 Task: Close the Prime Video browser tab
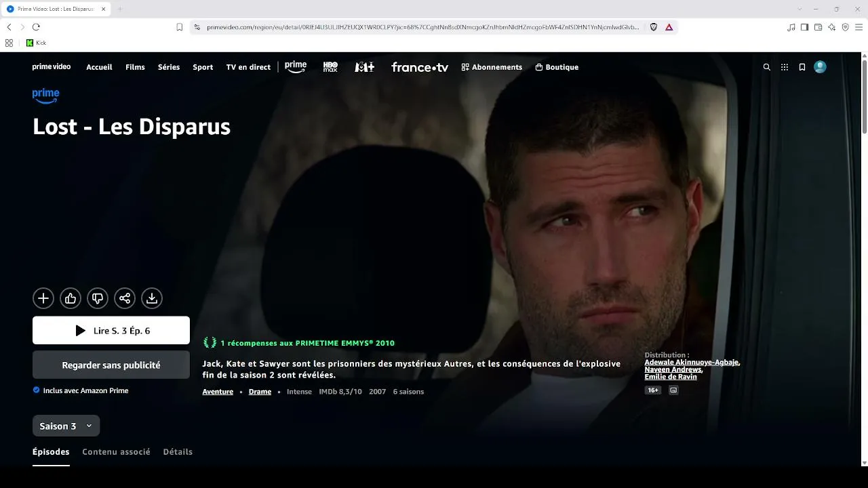click(x=104, y=9)
